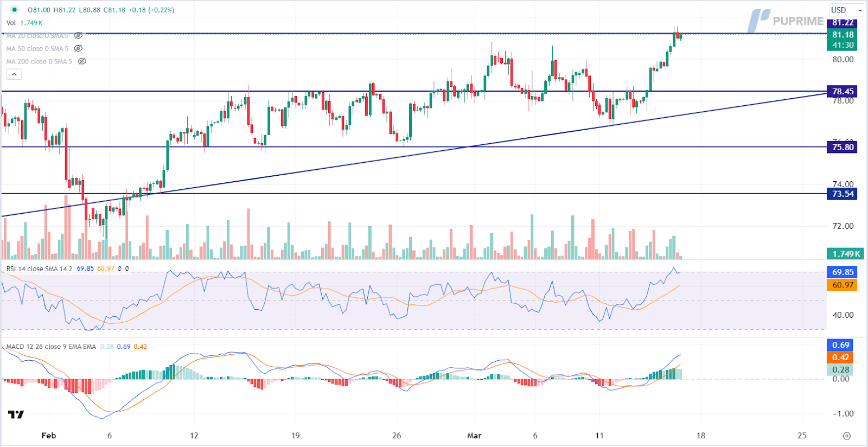This screenshot has height=447, width=868.
Task: Click the -1.00 MACD axis tick
Action: click(843, 414)
